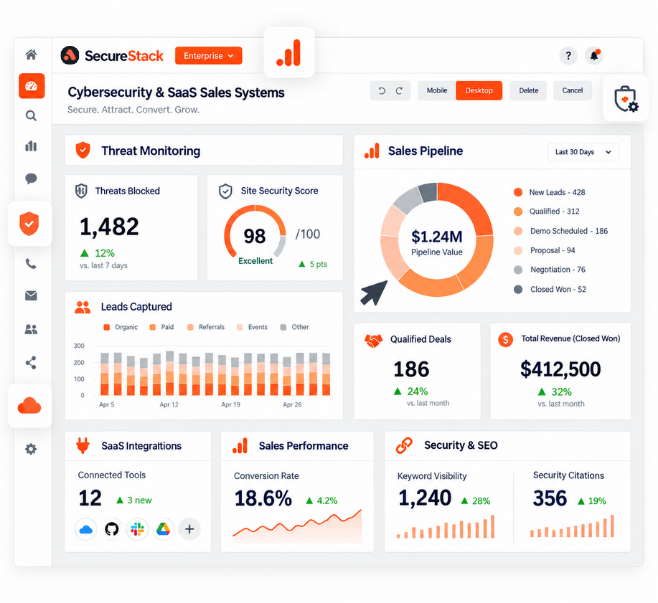
Task: Click the 1,240 Keyword Visibility value
Action: click(x=425, y=499)
